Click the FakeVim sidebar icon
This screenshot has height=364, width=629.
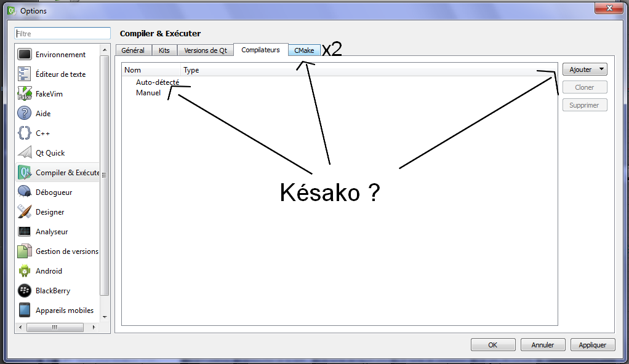[25, 94]
